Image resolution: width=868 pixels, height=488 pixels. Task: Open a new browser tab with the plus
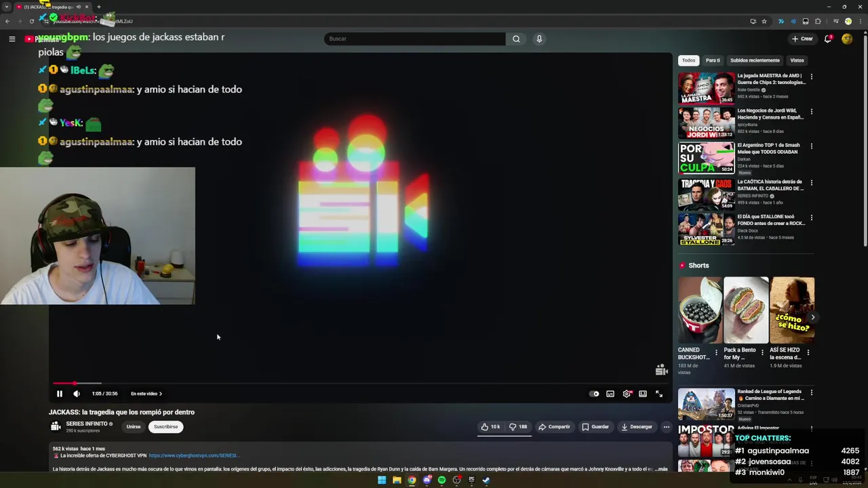coord(99,7)
